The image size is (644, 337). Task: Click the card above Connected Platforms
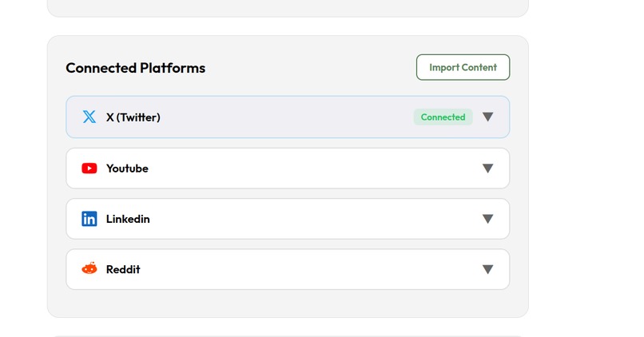point(288,7)
